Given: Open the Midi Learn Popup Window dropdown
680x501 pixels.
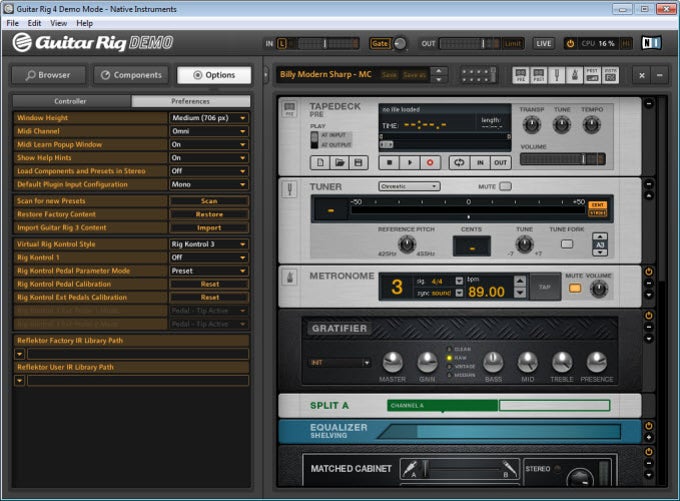Looking at the screenshot, I should [x=209, y=144].
